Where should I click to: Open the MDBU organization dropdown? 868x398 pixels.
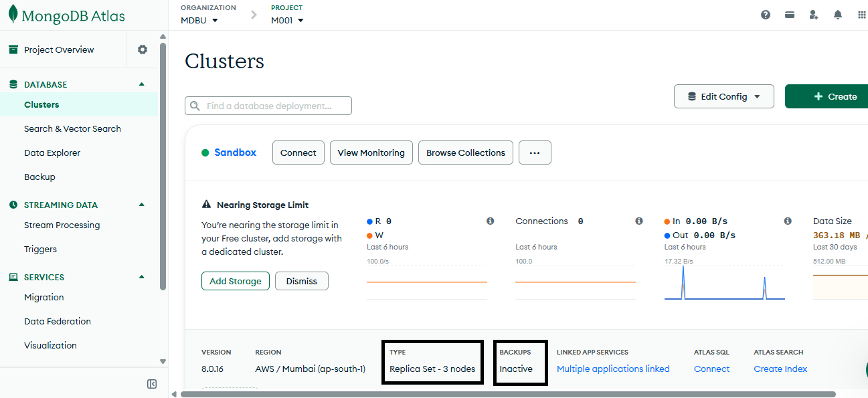pos(199,20)
